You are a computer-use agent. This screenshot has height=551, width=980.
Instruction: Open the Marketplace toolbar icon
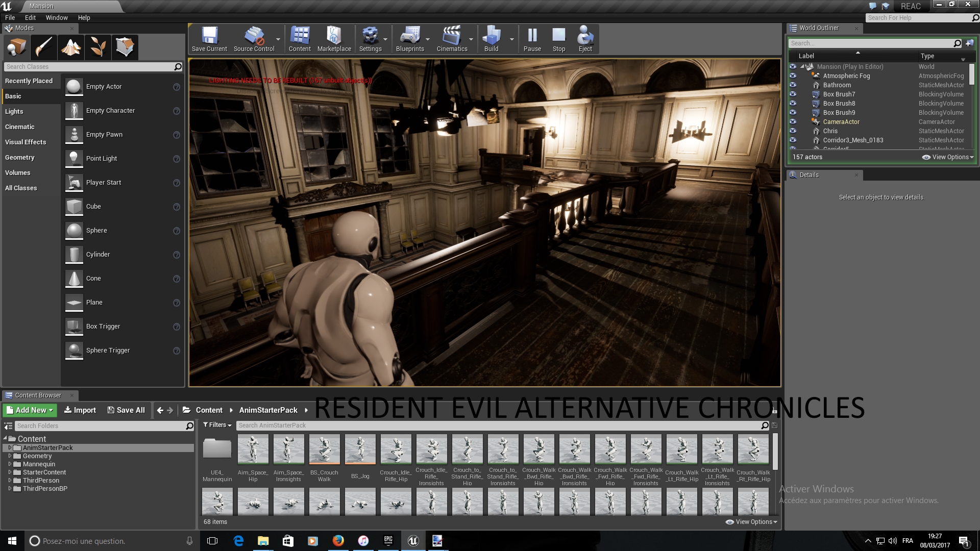pos(334,39)
